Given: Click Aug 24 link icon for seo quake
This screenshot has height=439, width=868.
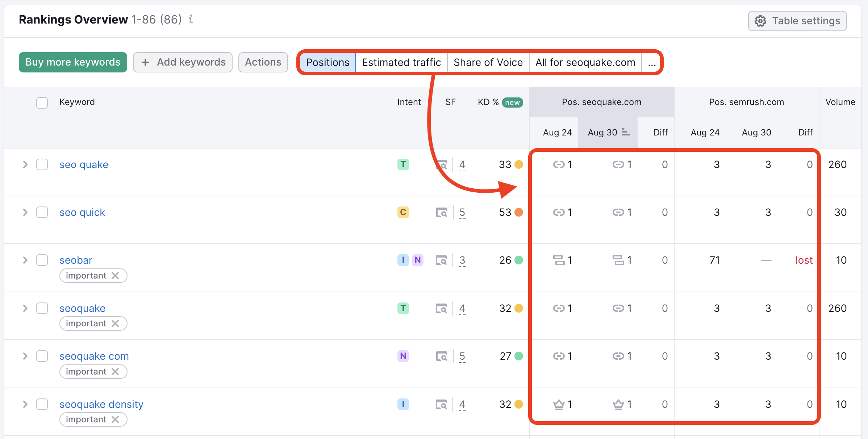Looking at the screenshot, I should [x=559, y=164].
